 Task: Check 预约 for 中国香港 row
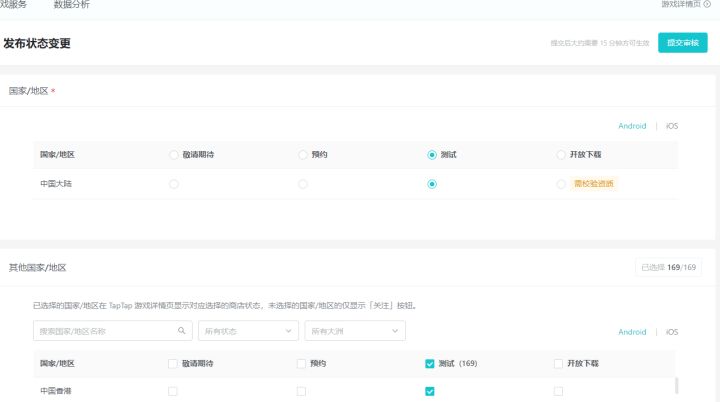301,391
